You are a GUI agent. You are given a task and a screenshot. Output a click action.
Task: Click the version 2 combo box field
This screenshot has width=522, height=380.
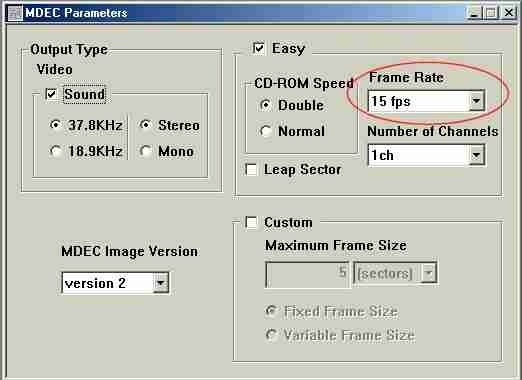tap(115, 283)
